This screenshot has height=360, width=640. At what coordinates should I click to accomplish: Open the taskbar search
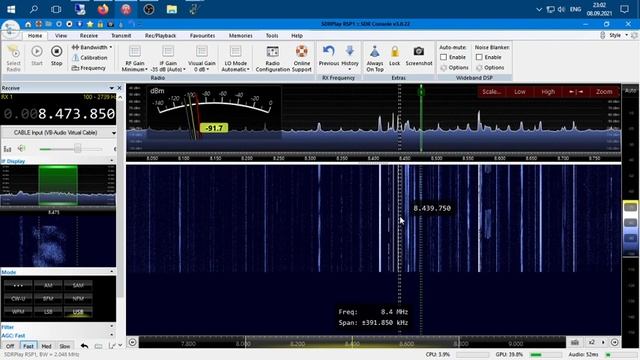[x=34, y=9]
